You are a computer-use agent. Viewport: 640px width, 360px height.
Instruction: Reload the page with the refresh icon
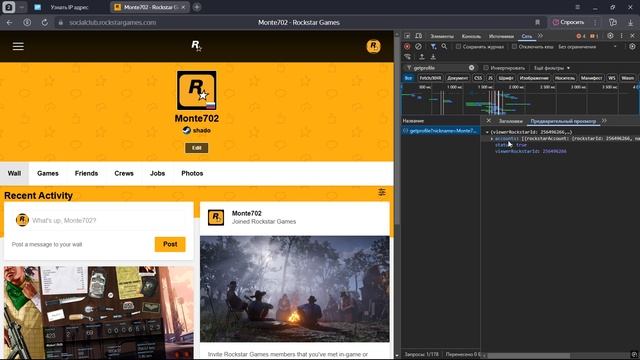coord(44,22)
